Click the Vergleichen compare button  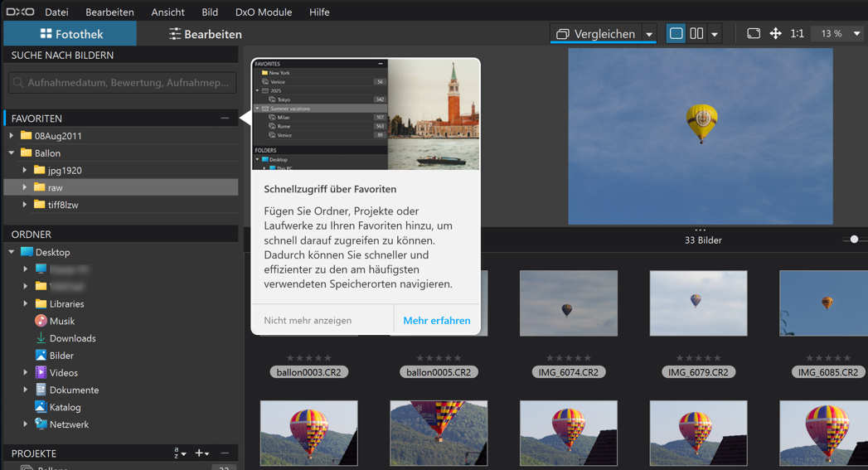pos(595,34)
